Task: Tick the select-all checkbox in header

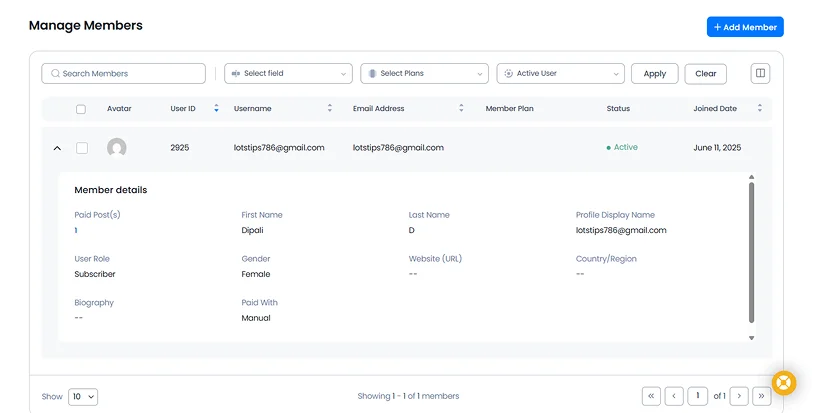Action: [x=81, y=109]
